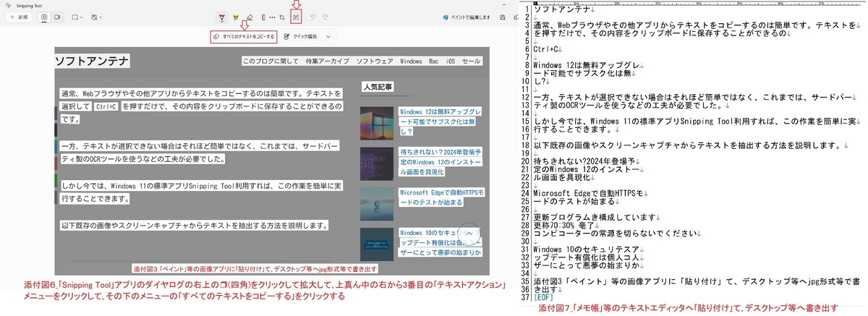Image resolution: width=868 pixels, height=316 pixels.
Task: Open ソフトウェア nav item
Action: [375, 61]
